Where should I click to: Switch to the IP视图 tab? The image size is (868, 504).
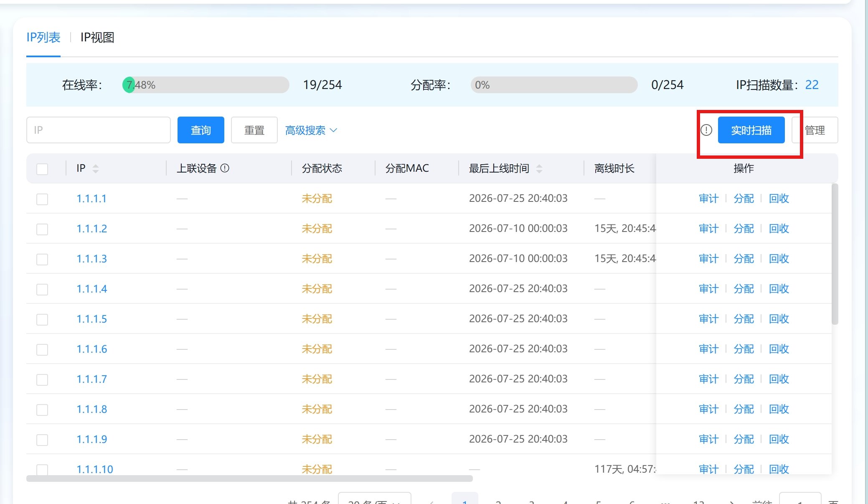coord(97,38)
